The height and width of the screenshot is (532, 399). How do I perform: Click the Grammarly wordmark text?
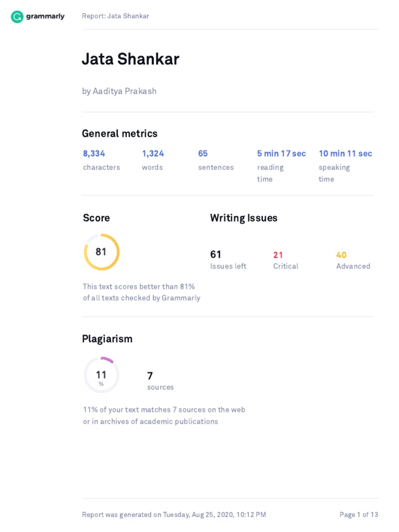pyautogui.click(x=46, y=17)
